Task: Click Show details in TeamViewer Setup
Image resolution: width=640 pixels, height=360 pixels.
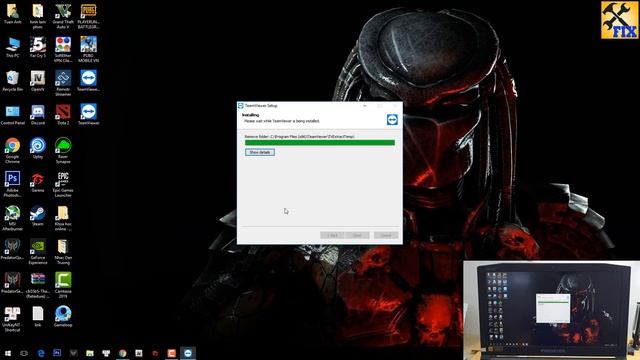Action: (260, 152)
